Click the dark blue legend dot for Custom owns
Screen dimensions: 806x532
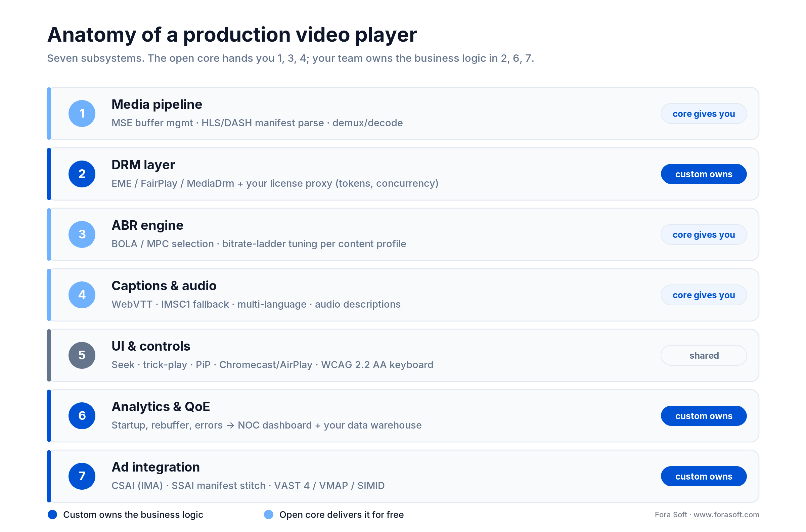click(x=52, y=514)
